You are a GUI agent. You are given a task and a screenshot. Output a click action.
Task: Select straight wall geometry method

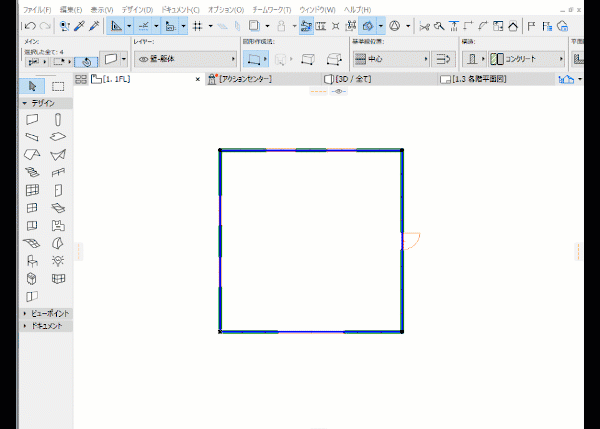point(254,59)
